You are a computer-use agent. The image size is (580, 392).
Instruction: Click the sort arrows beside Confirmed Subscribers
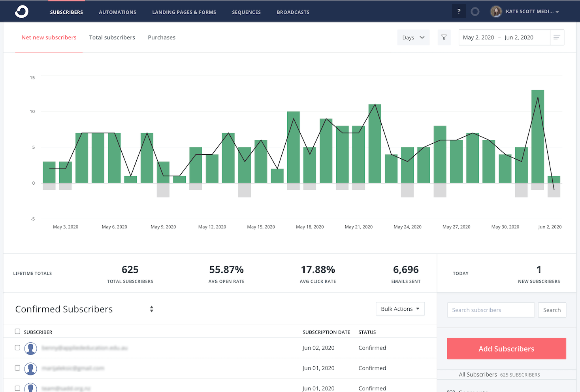(x=151, y=309)
